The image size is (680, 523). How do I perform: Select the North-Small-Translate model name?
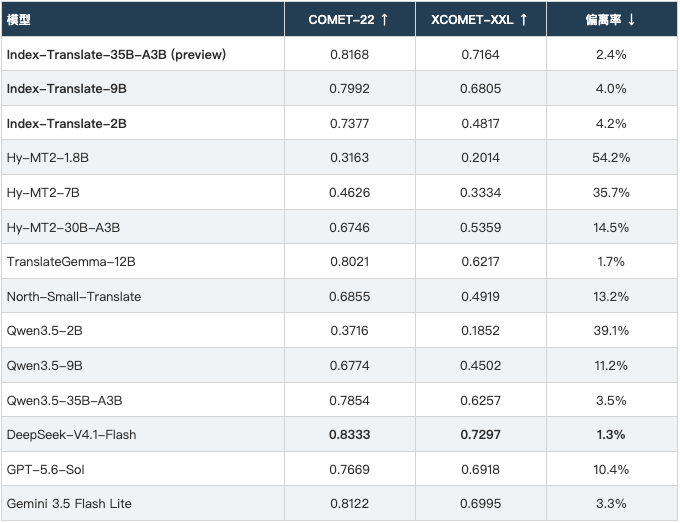[74, 297]
